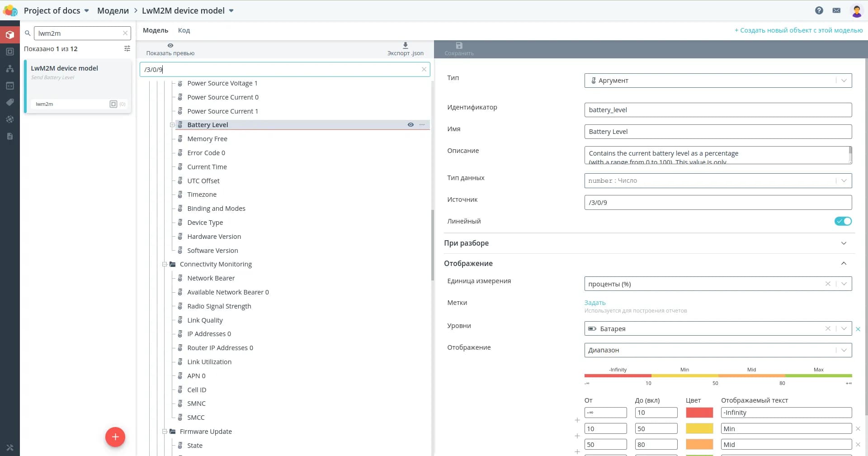Open the mail messages icon
Viewport: 868px width, 456px height.
click(836, 10)
